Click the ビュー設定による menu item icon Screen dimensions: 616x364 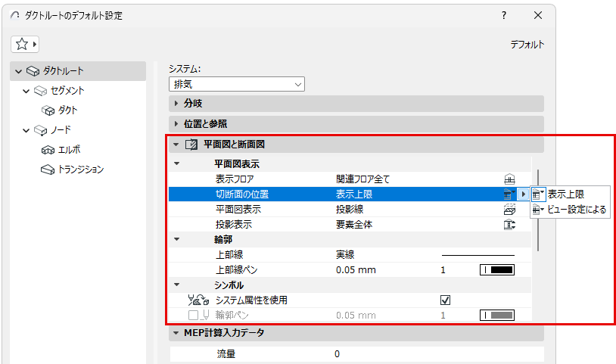pyautogui.click(x=538, y=210)
